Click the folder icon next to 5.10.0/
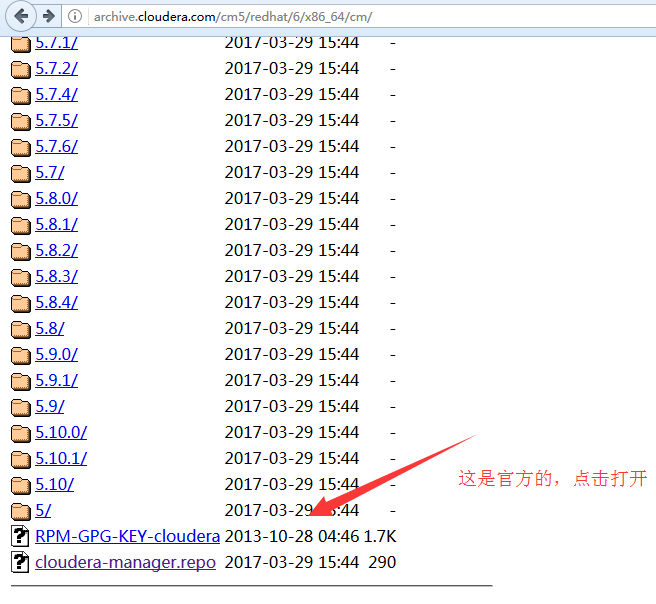656x604 pixels. coord(20,433)
